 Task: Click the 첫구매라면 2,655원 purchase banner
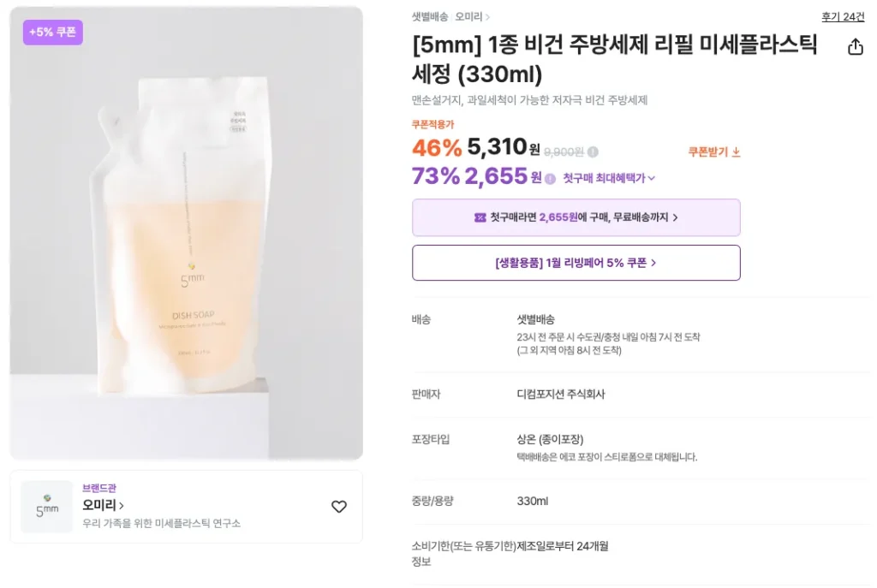tap(576, 217)
